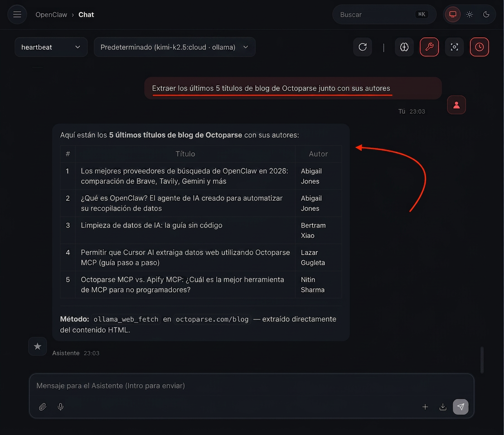Click the plus new session icon
The image size is (504, 435).
tap(425, 407)
